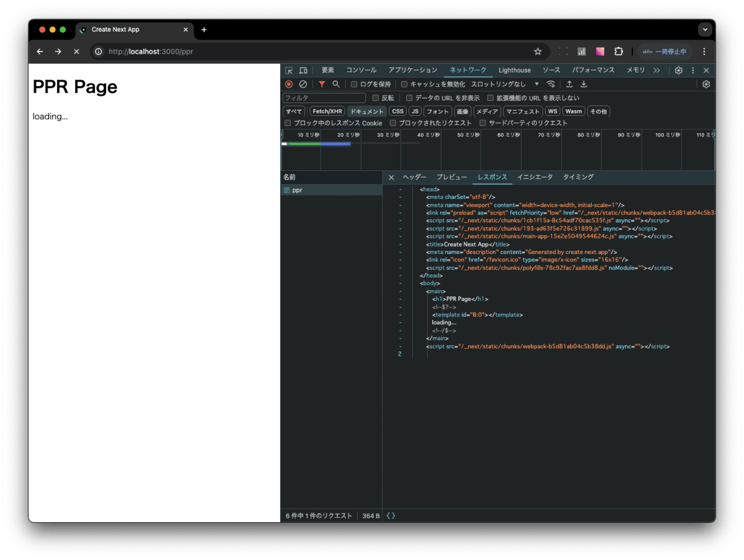This screenshot has height=560, width=744.
Task: Open the ソース panel
Action: tap(551, 71)
